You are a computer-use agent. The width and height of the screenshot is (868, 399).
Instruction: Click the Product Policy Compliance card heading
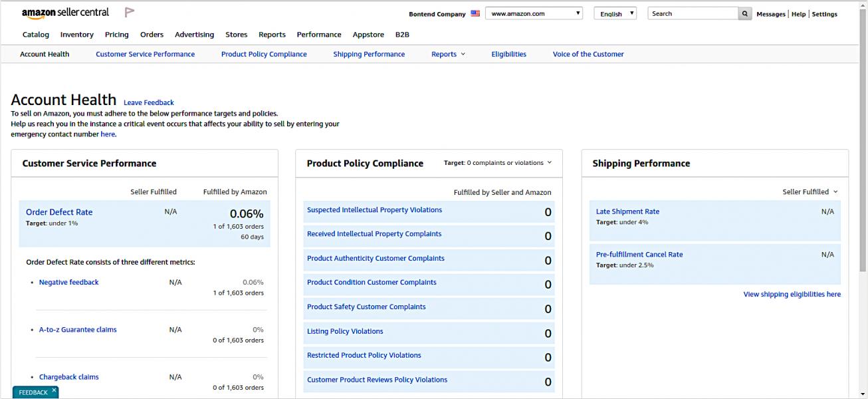[365, 164]
